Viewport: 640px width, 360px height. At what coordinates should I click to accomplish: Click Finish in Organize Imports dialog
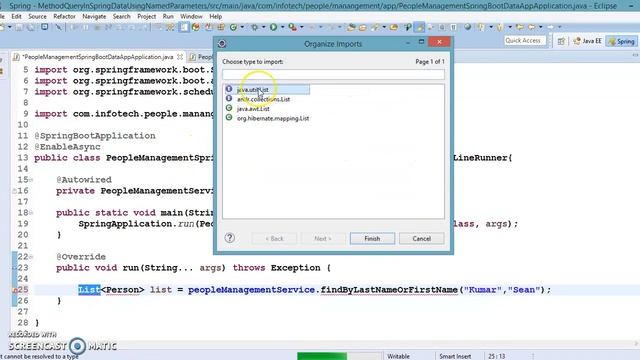[372, 238]
